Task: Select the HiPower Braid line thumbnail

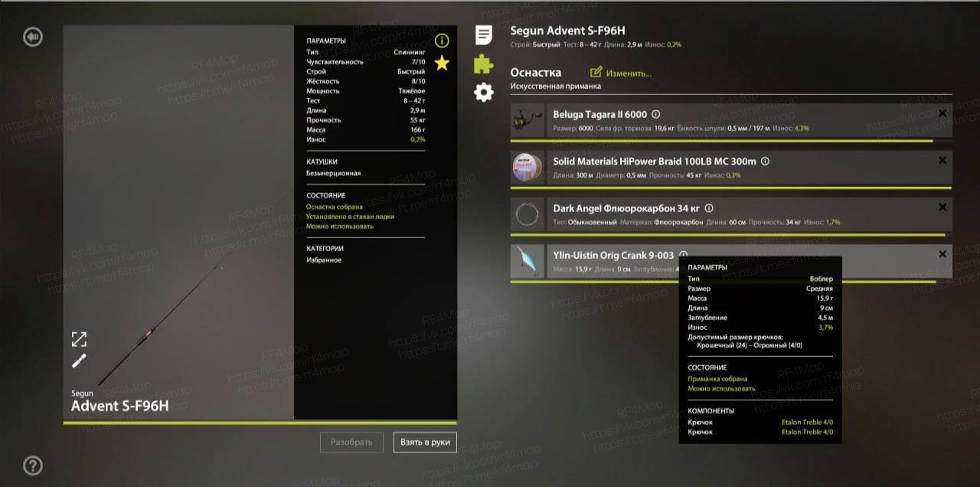Action: [x=528, y=168]
